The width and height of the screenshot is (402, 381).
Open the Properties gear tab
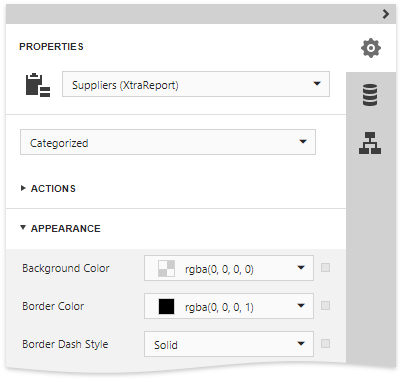(371, 48)
